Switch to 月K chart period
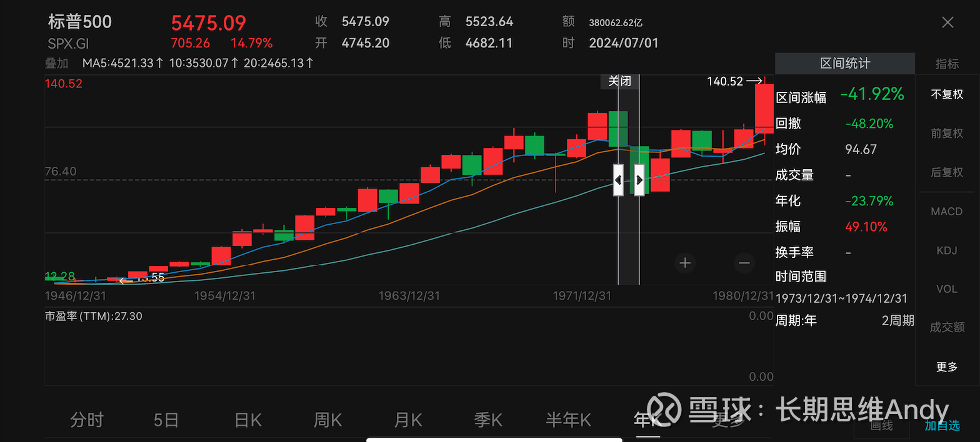The height and width of the screenshot is (442, 980). (x=408, y=420)
